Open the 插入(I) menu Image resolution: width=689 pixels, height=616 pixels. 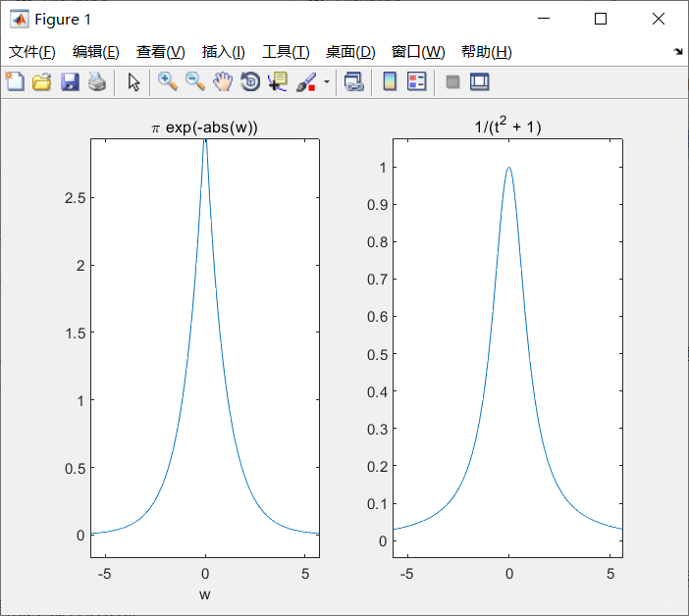(223, 52)
